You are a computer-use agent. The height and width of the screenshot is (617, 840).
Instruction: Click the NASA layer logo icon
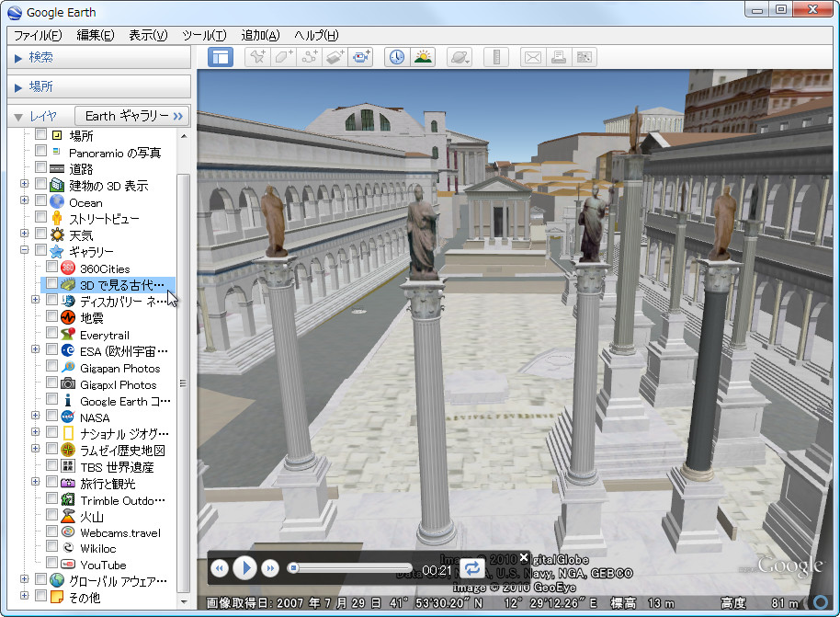tap(68, 417)
